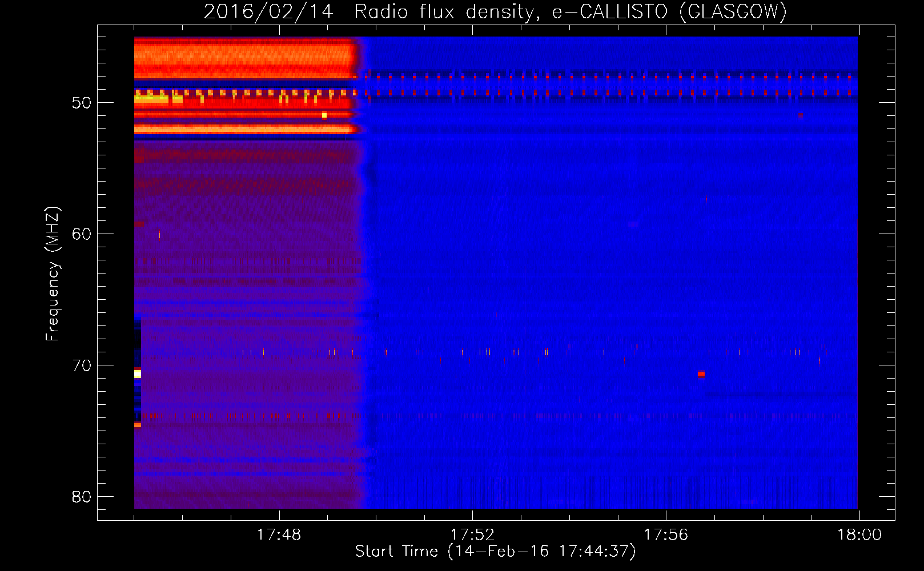
Task: Click the red burst spot near 17:57 at 70 MHz
Action: point(701,374)
